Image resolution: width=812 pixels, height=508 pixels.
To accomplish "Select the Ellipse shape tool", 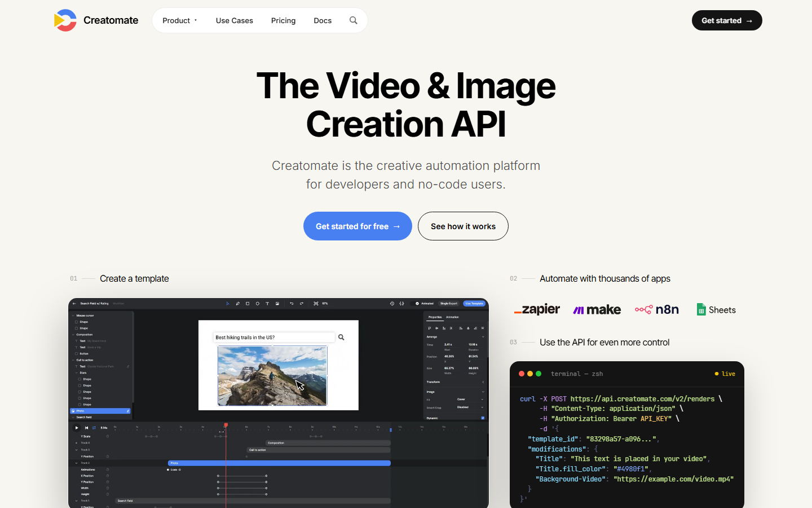I will tap(258, 304).
